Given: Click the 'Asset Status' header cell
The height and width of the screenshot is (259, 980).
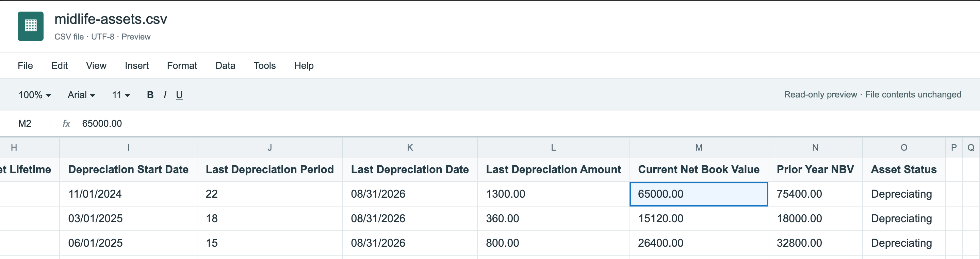Looking at the screenshot, I should [x=904, y=169].
